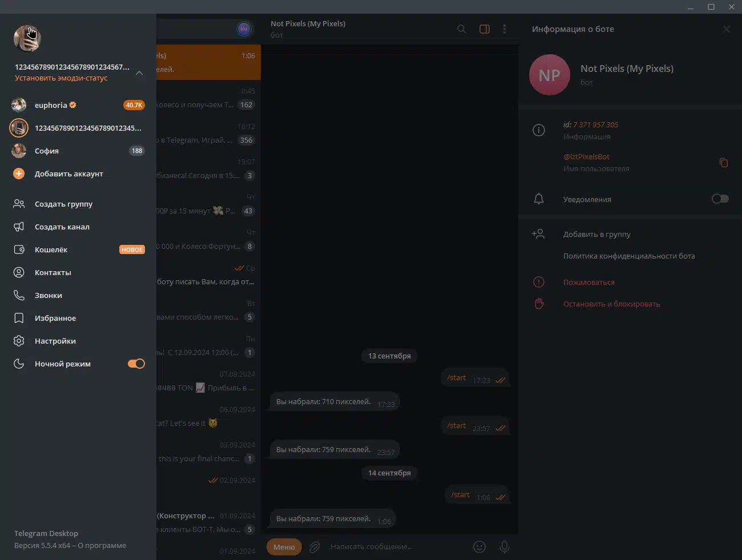Click Add account (Добавить аккаунт)
Screen dimensions: 742x560
(68, 174)
